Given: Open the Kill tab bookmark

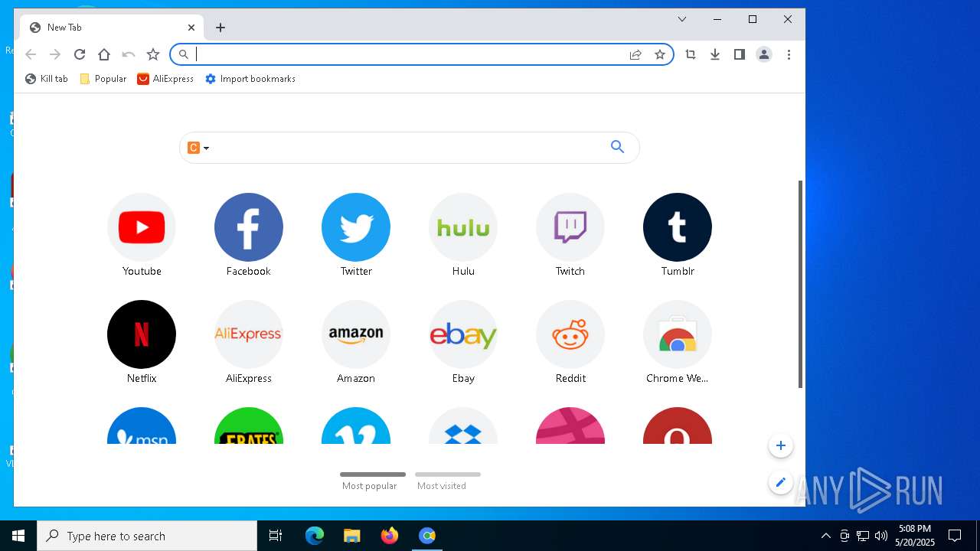Looking at the screenshot, I should (x=47, y=79).
